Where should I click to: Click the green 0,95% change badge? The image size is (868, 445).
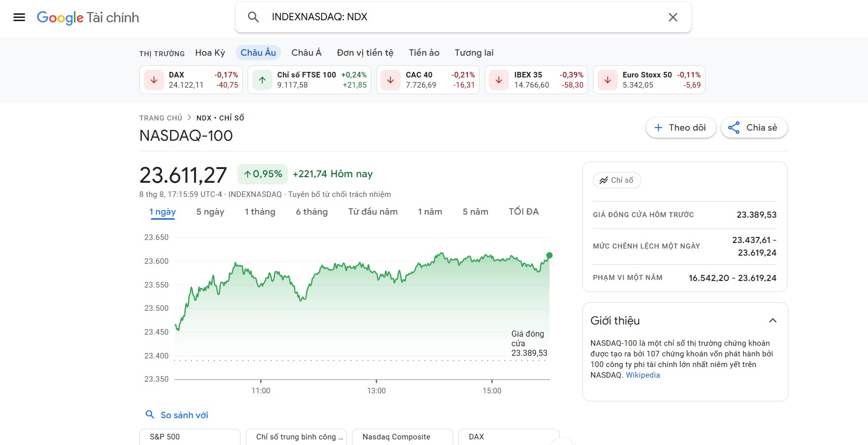[262, 174]
